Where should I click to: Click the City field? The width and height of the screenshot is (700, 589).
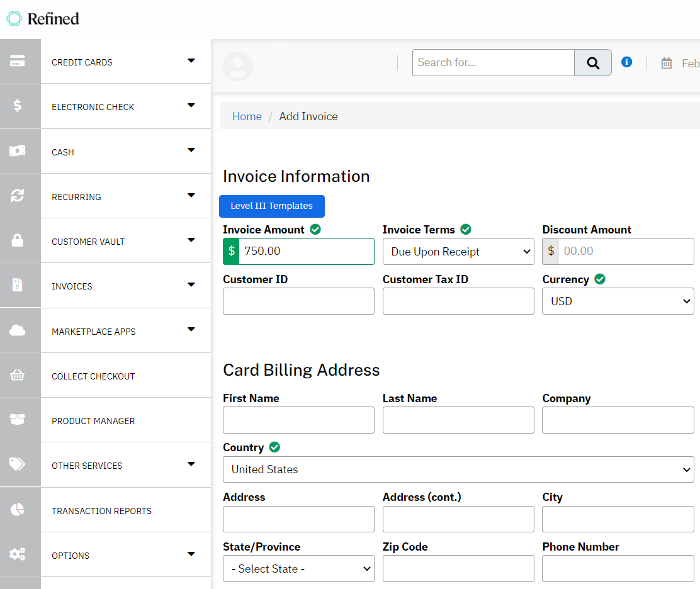(x=618, y=519)
